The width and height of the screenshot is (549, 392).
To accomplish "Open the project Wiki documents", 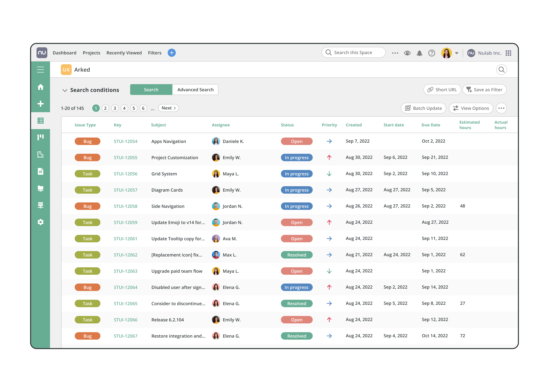I will (x=41, y=171).
